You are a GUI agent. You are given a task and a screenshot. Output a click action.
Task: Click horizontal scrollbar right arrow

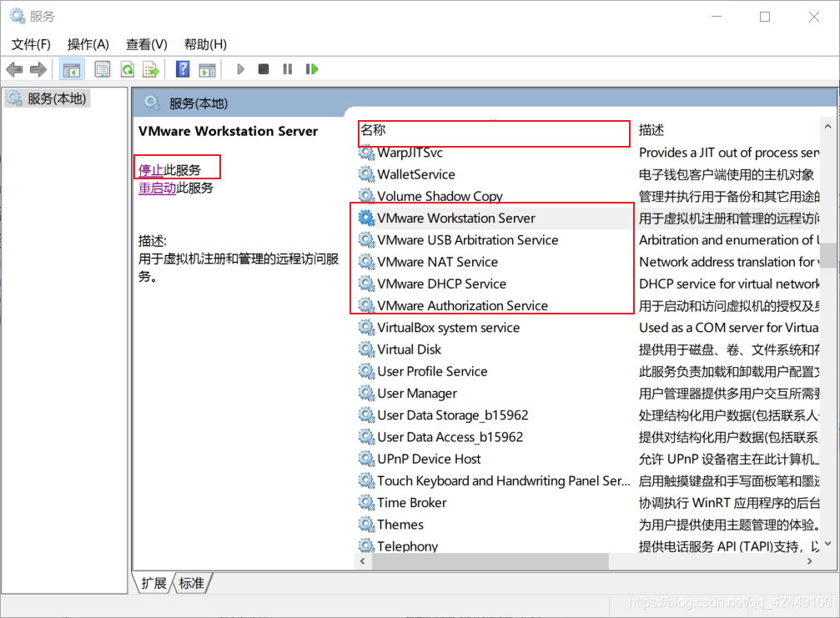click(809, 561)
